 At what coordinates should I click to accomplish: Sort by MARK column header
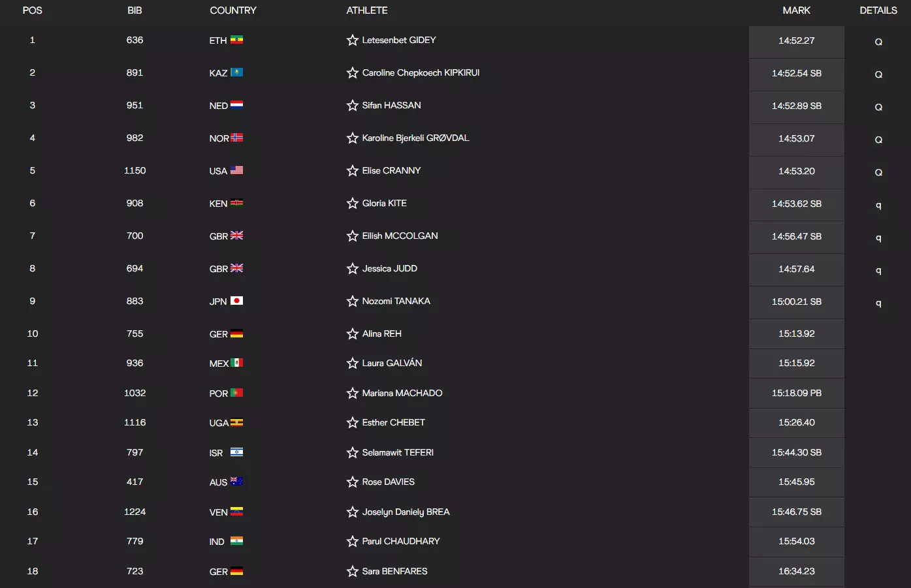tap(796, 10)
